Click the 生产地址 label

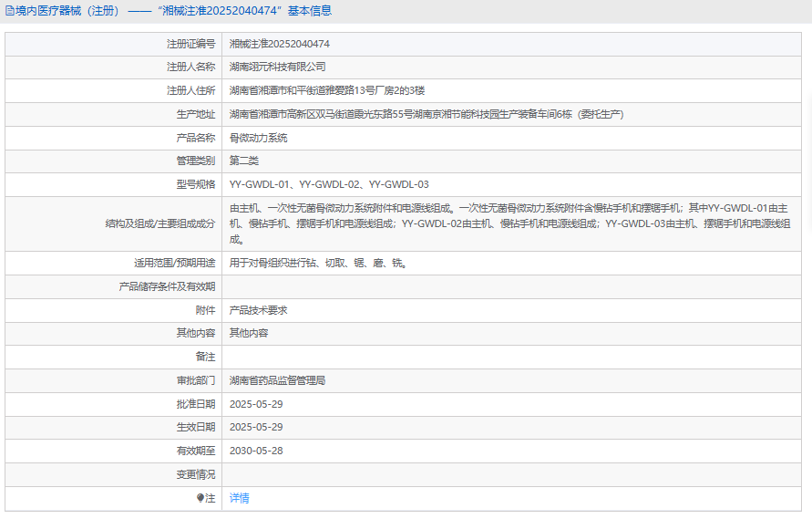[x=196, y=115]
